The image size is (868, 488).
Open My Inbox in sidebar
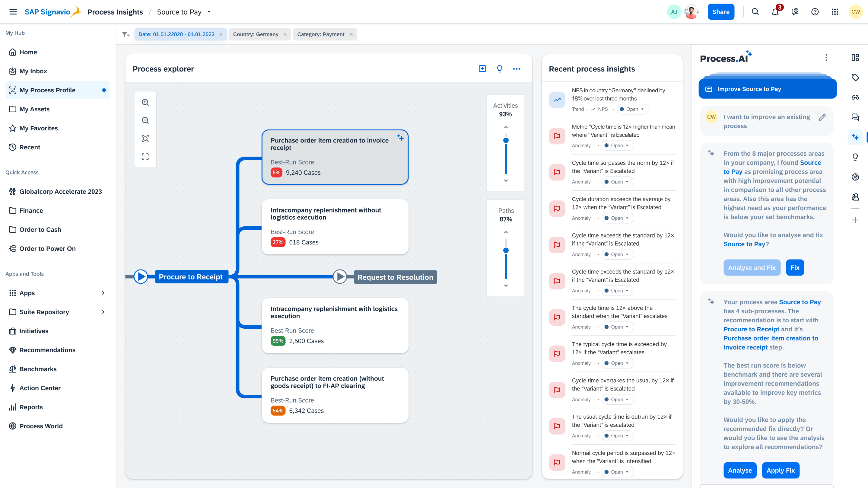click(57, 71)
